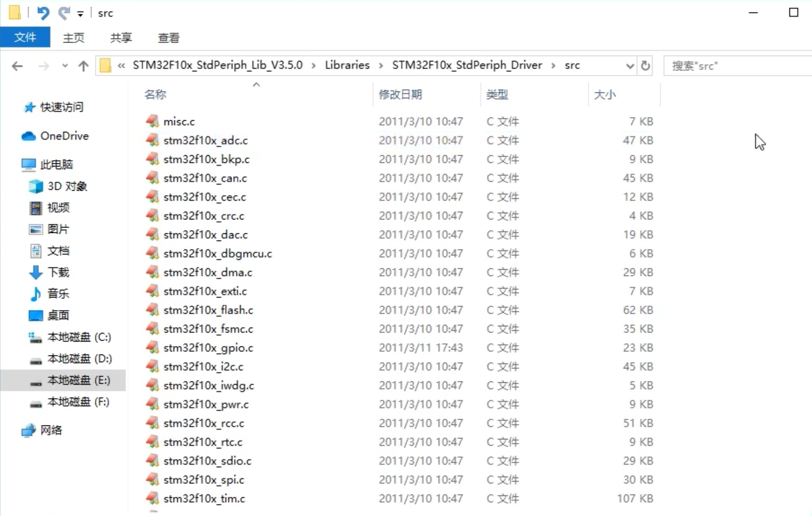812x516 pixels.
Task: Select OneDrive in navigation pane
Action: pyautogui.click(x=56, y=136)
